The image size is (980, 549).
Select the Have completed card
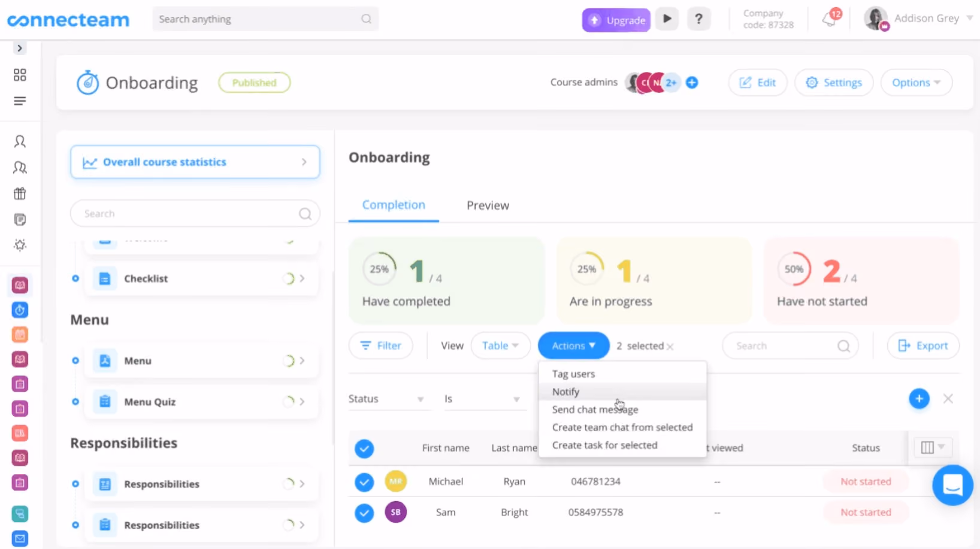click(446, 280)
